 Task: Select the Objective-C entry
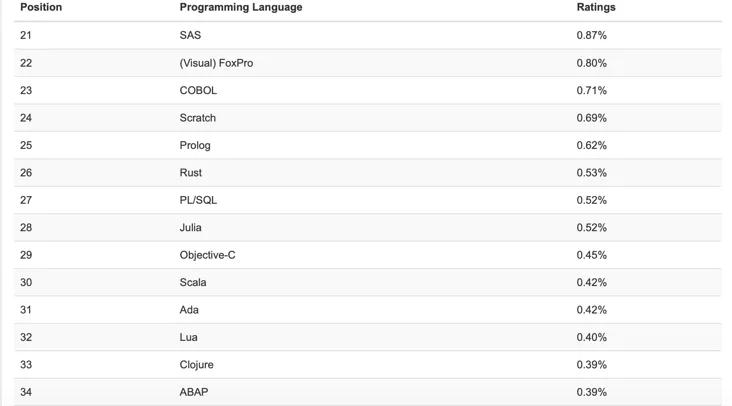point(208,255)
